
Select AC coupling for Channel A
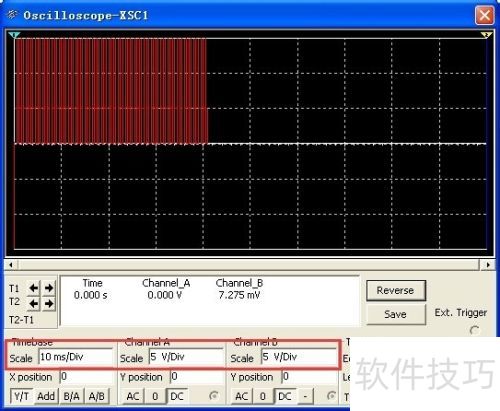(133, 396)
